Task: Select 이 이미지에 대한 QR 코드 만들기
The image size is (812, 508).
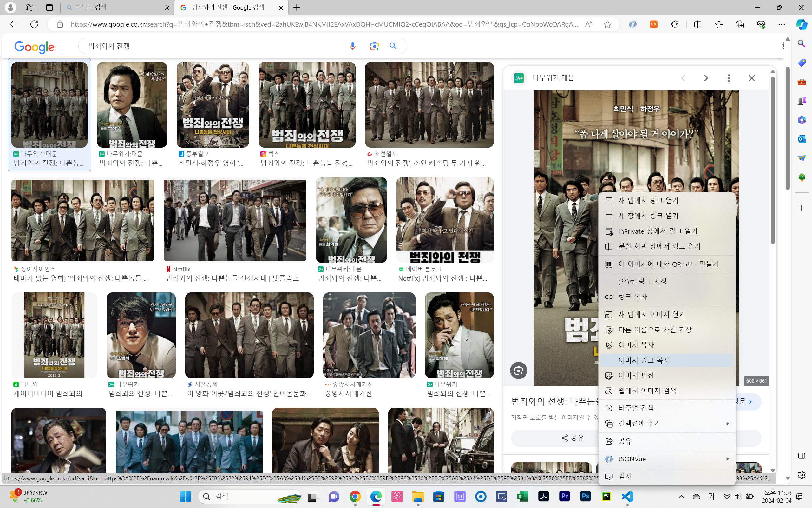Action: (667, 264)
